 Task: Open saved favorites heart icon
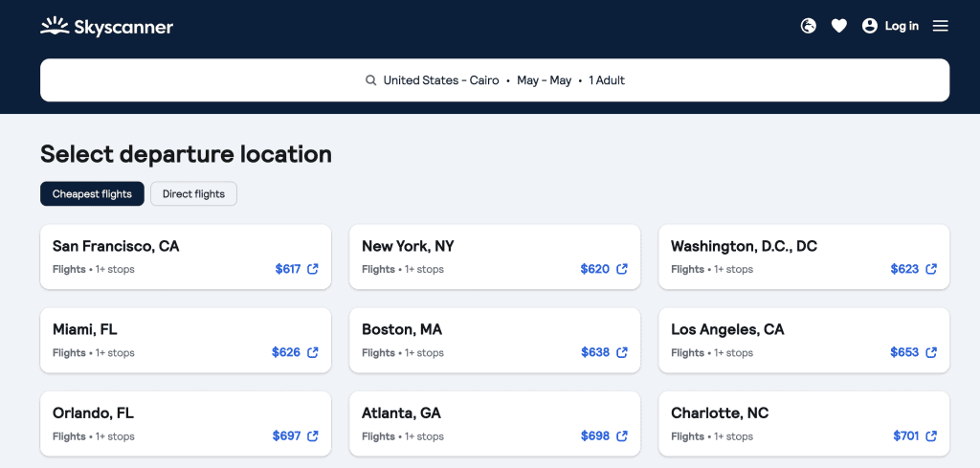838,26
